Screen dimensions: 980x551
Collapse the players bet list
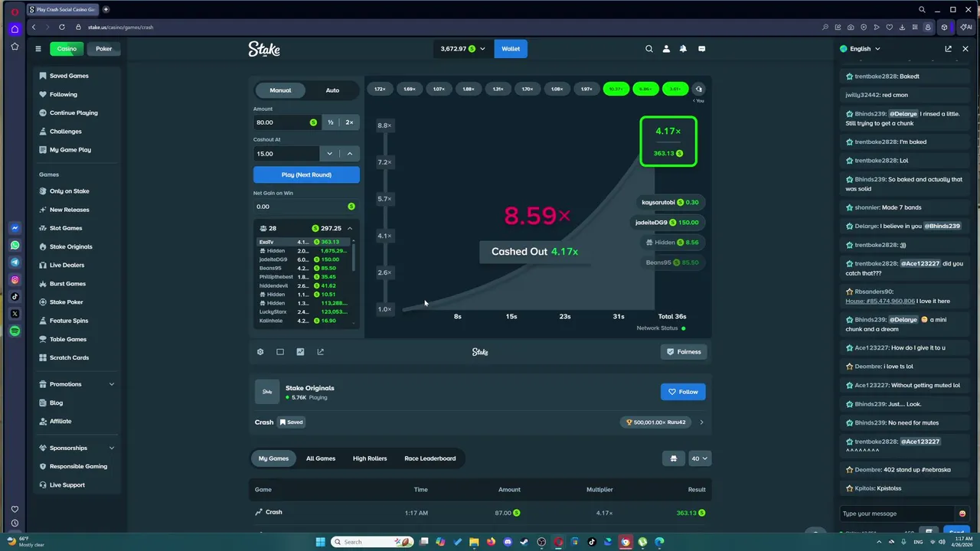tap(350, 228)
